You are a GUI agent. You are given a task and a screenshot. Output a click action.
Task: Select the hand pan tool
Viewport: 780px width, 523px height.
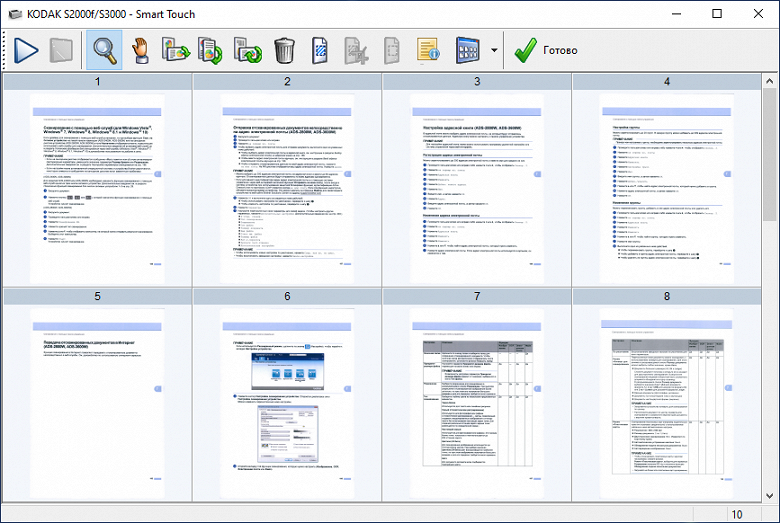(140, 50)
